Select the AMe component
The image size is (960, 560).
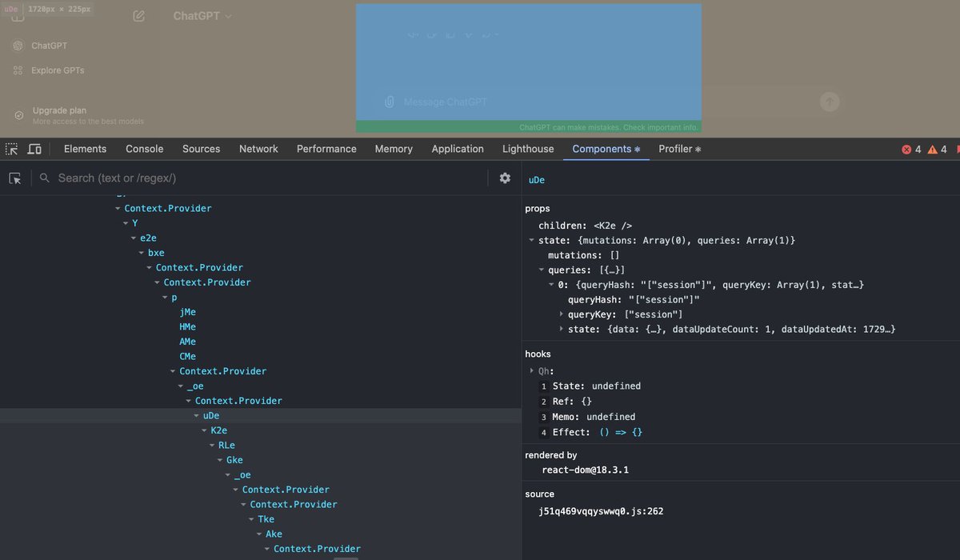coord(187,342)
